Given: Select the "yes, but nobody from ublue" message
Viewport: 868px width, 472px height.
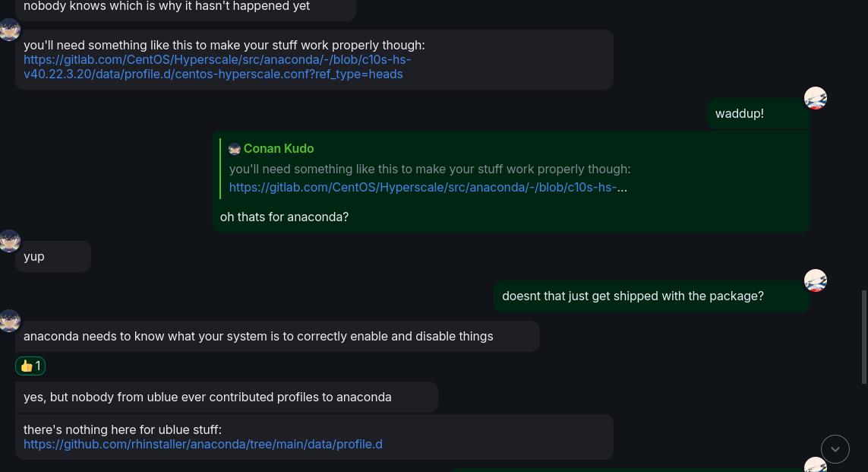Looking at the screenshot, I should pyautogui.click(x=207, y=397).
